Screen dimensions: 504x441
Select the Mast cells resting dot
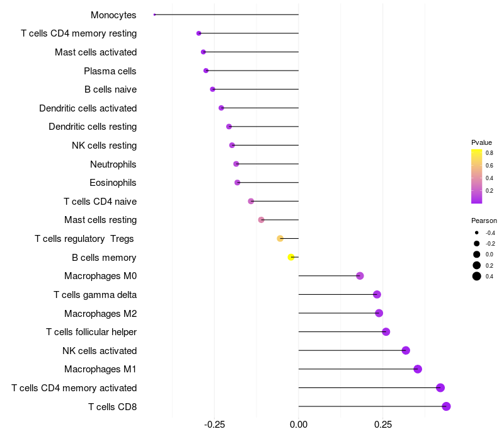click(261, 220)
